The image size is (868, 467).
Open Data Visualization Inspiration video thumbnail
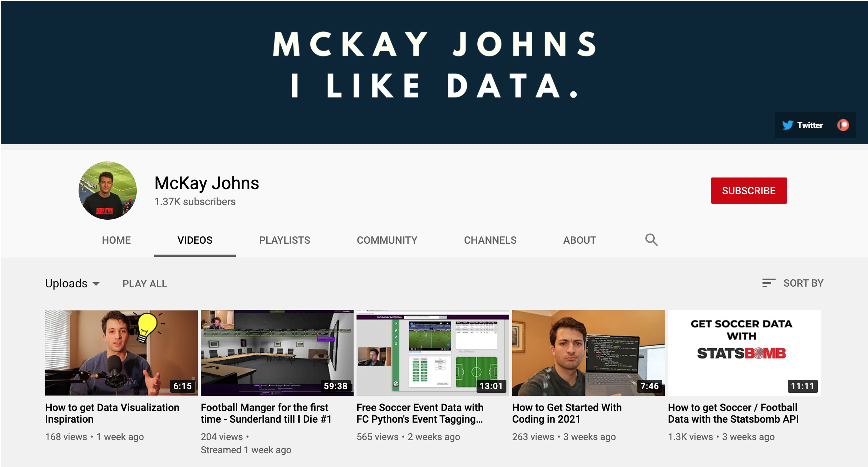(121, 352)
